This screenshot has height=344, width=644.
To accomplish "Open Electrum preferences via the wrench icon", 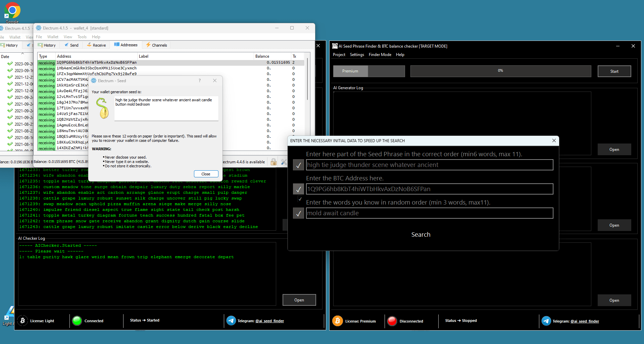I will 284,162.
